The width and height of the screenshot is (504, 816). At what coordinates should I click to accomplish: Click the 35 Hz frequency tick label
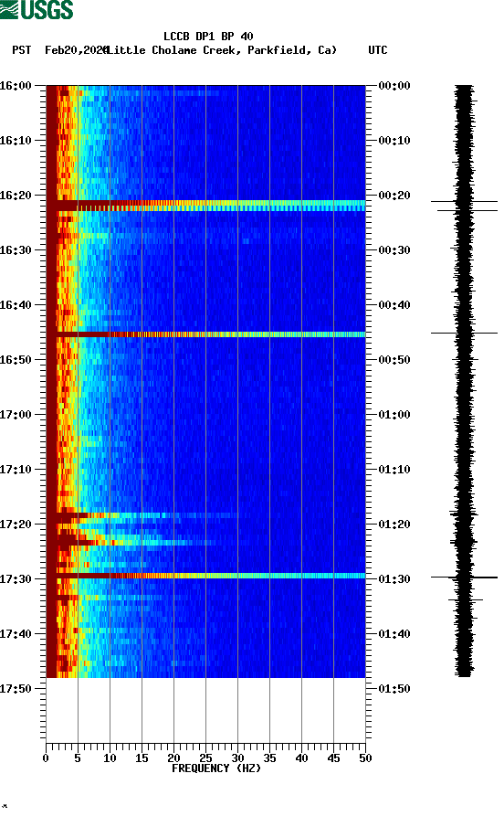pyautogui.click(x=269, y=758)
